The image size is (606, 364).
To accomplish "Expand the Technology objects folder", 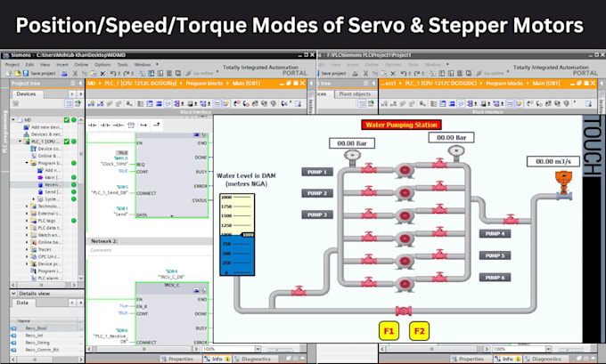I will click(27, 206).
